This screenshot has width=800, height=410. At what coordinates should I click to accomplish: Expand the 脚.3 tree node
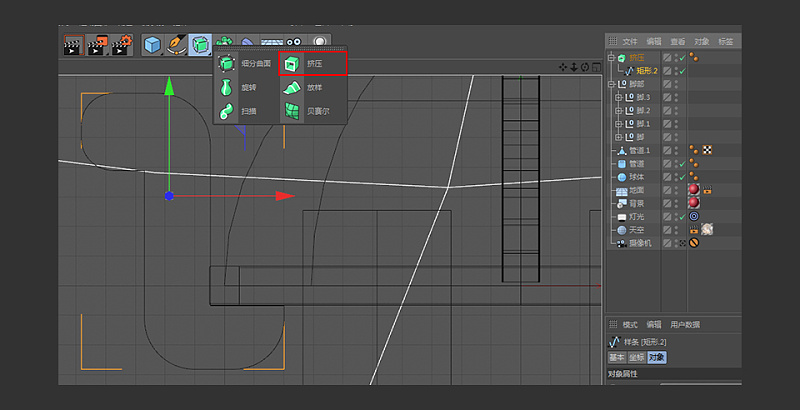click(x=619, y=98)
